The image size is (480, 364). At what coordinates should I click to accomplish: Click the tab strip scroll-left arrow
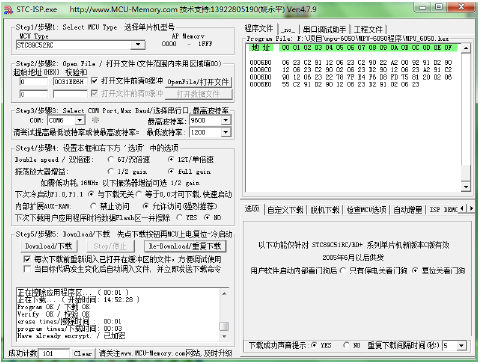[462, 208]
